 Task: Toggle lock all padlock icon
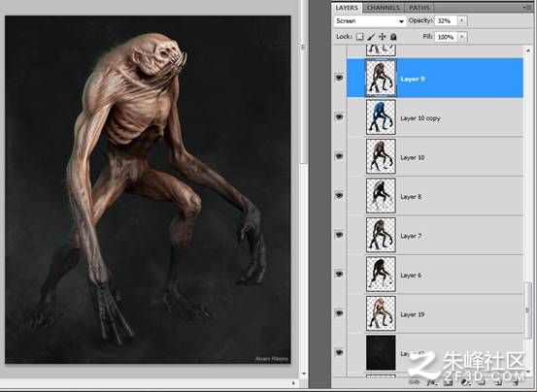tap(393, 37)
